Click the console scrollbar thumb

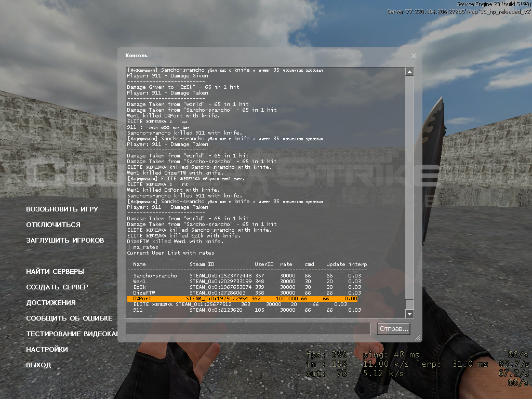[x=409, y=304]
